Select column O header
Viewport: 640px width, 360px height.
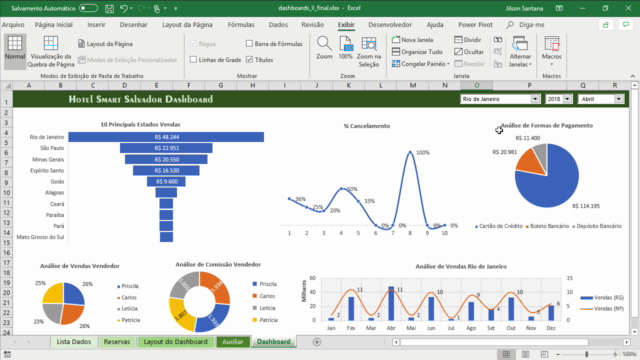476,85
